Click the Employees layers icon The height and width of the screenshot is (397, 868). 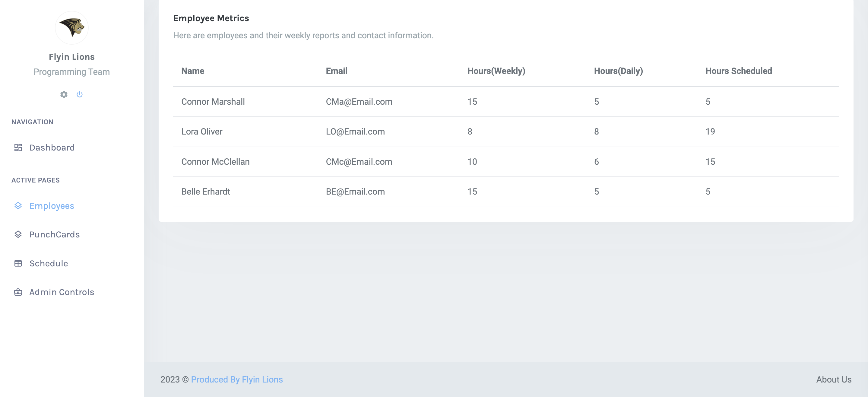click(18, 205)
